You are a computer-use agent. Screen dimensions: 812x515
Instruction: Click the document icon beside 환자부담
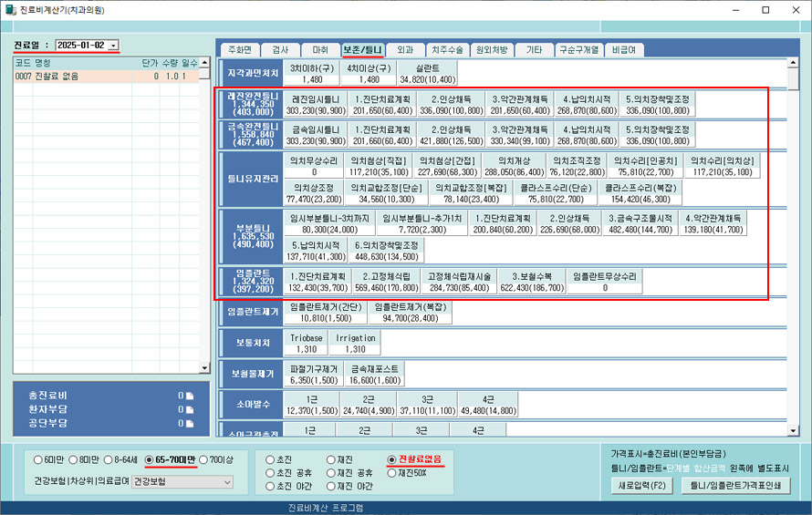pos(190,409)
